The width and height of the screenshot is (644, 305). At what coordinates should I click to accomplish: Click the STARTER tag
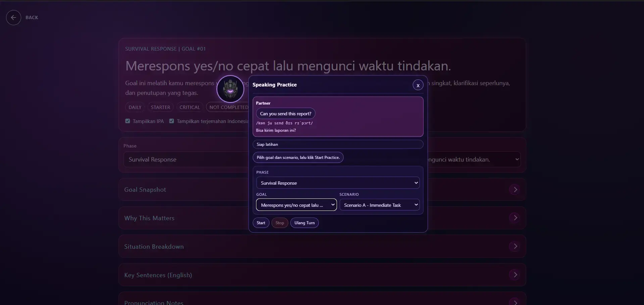[160, 107]
